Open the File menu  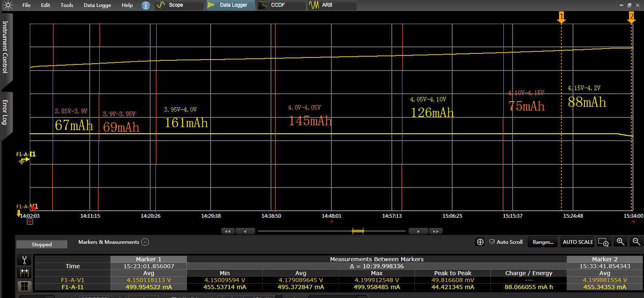(27, 5)
